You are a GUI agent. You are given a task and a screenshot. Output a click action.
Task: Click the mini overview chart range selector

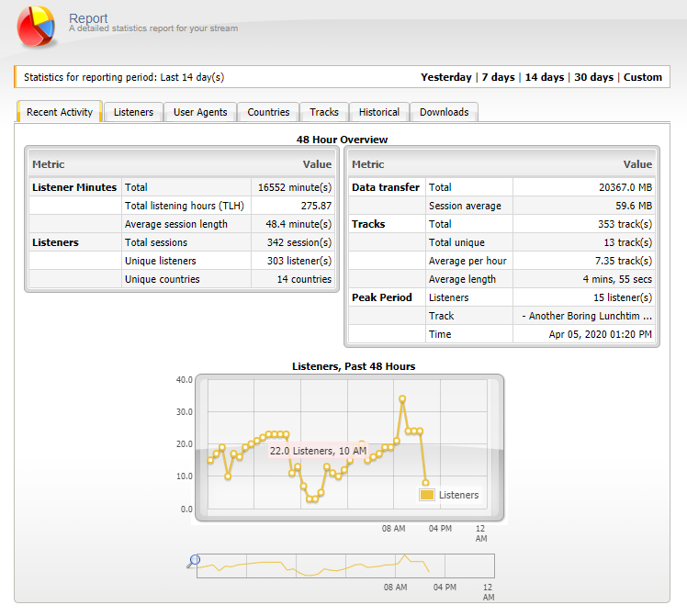(345, 566)
